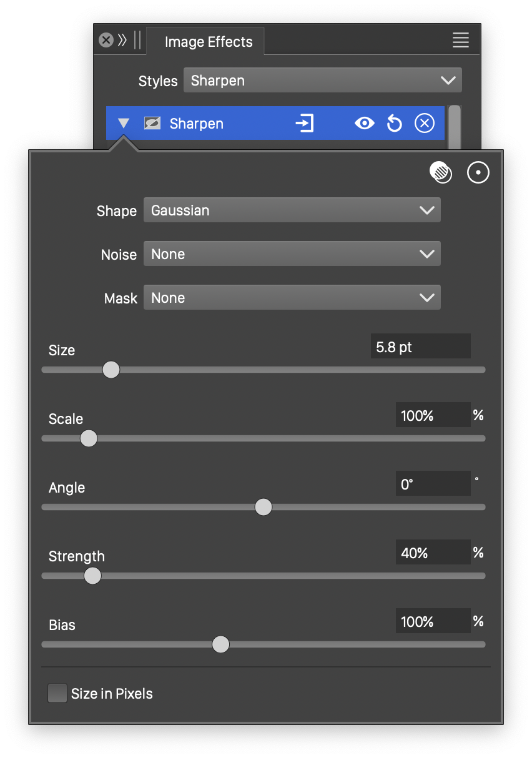
Task: Click the circle-with-dot target icon
Action: click(x=478, y=173)
